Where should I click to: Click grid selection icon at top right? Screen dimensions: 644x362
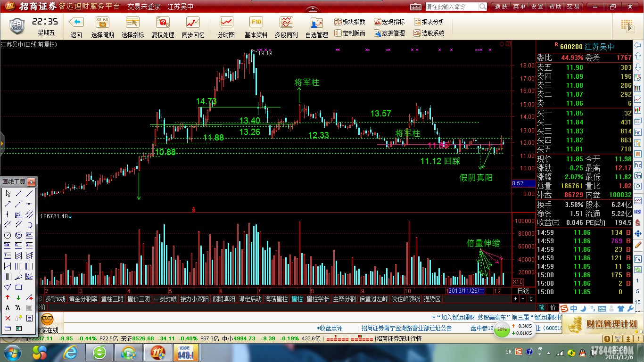[x=627, y=25]
